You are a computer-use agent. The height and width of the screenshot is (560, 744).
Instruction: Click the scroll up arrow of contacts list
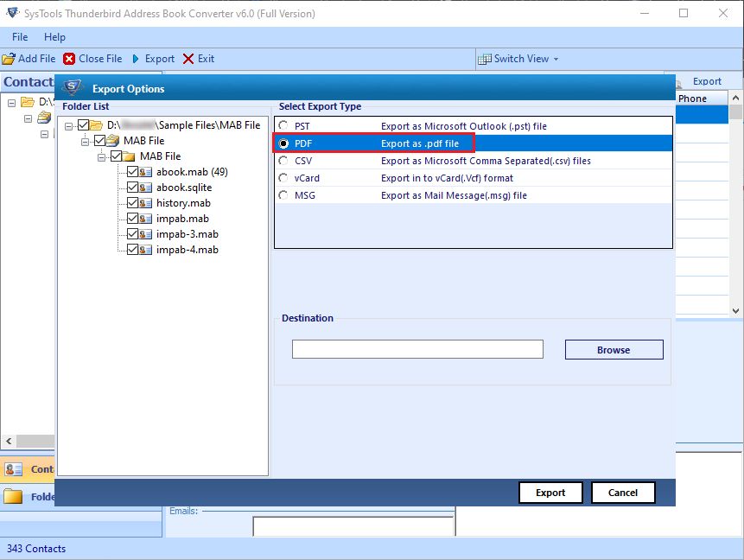(735, 98)
